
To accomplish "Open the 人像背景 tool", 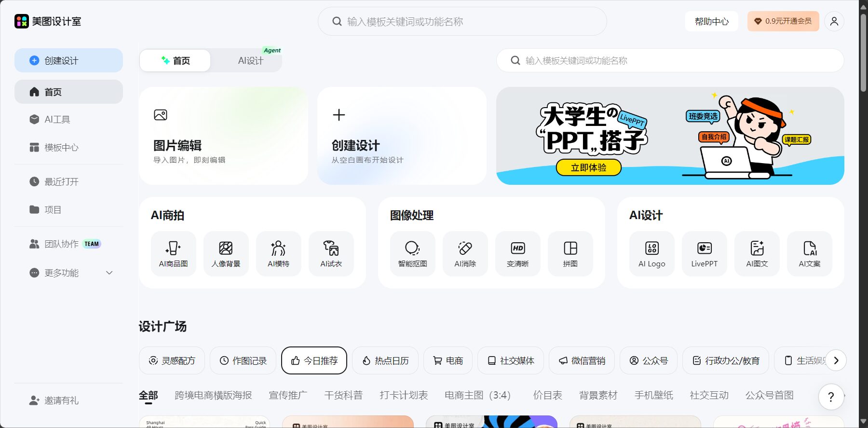I will pyautogui.click(x=226, y=254).
